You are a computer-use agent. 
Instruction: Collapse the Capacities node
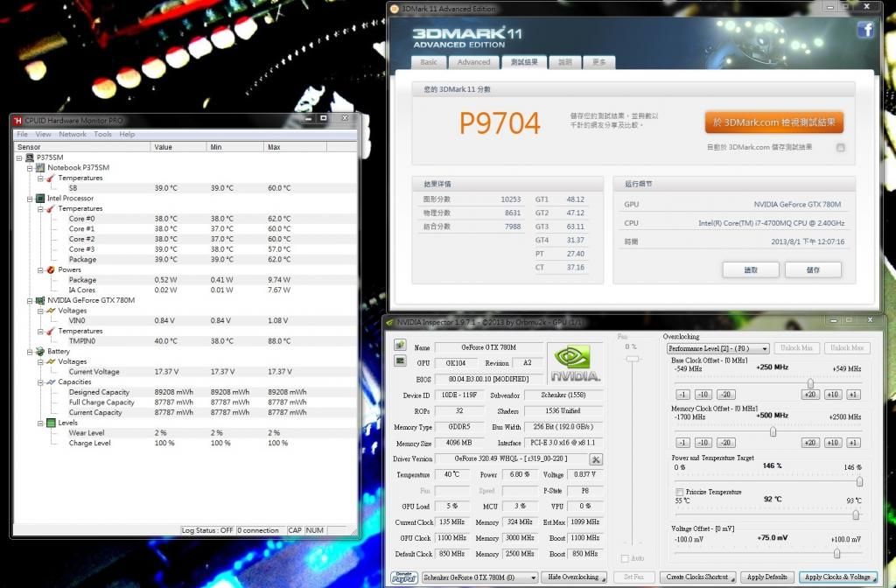point(40,382)
